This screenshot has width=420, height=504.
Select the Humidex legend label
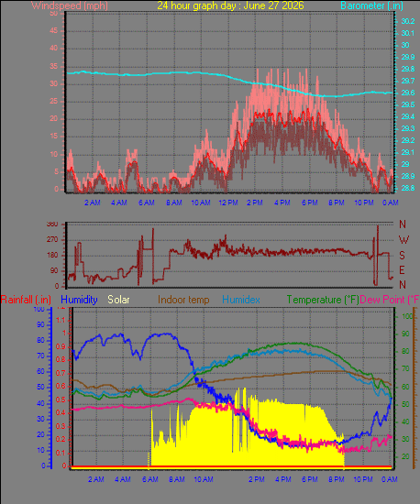coord(241,300)
